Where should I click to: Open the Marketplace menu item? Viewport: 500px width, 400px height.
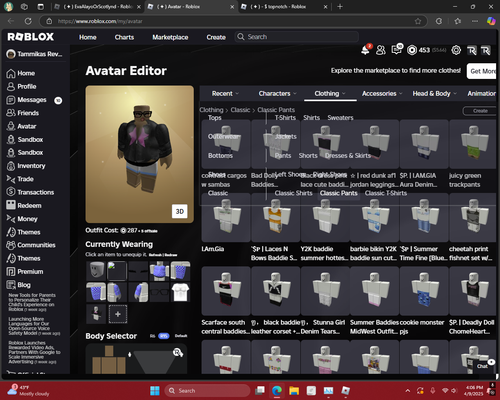coord(170,37)
